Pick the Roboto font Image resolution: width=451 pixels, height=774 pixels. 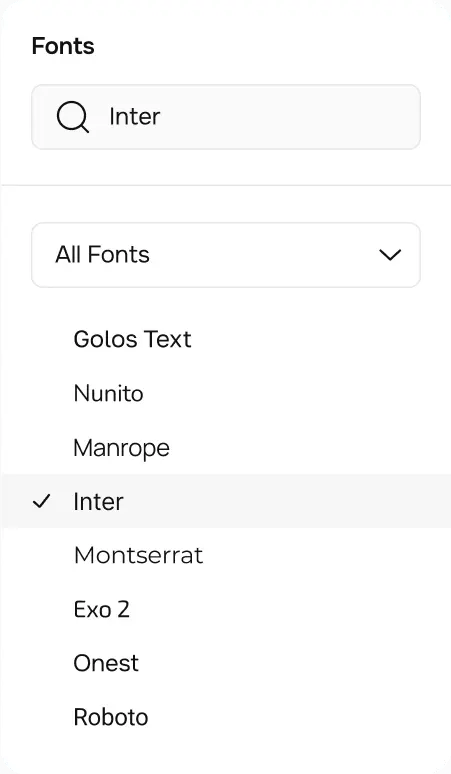click(x=111, y=717)
